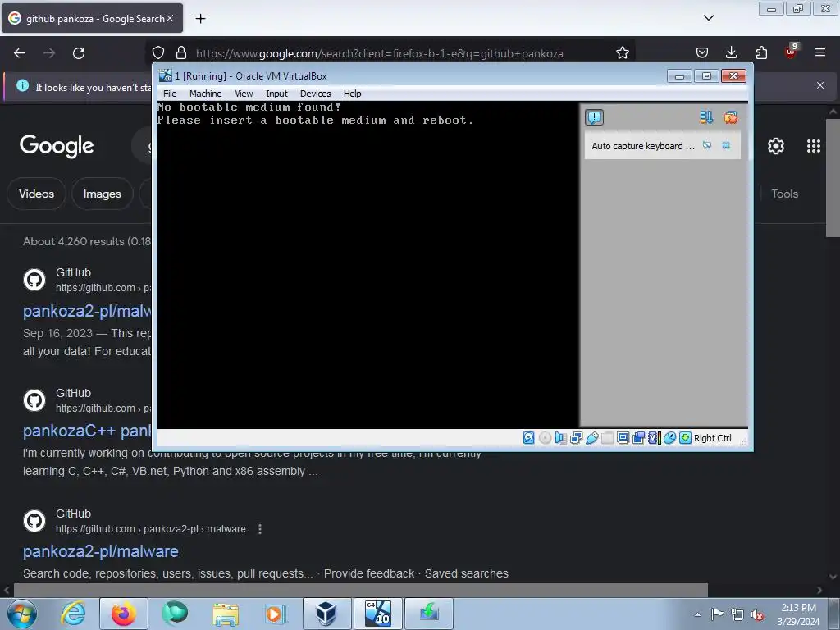This screenshot has width=840, height=630.
Task: Open the VirtualBox Help menu
Action: [353, 94]
